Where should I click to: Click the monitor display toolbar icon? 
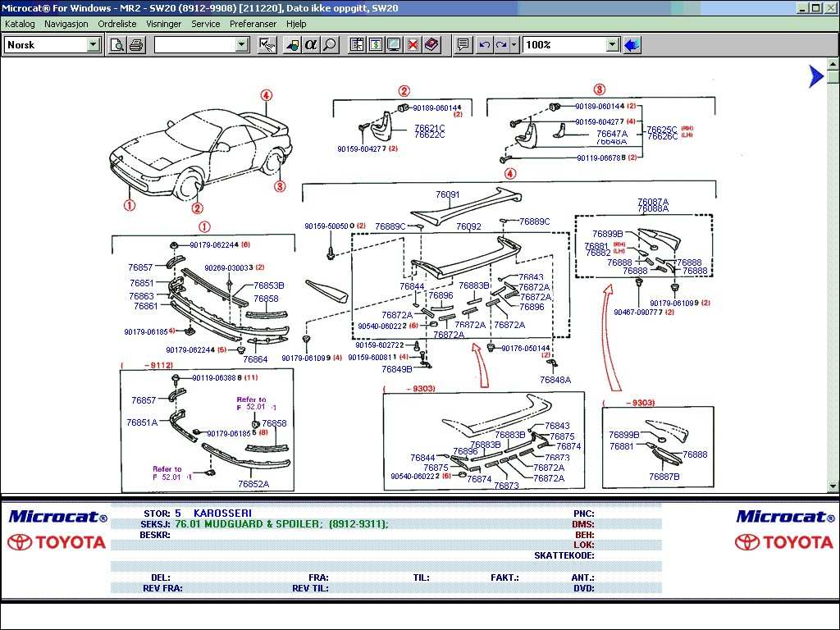[x=394, y=44]
